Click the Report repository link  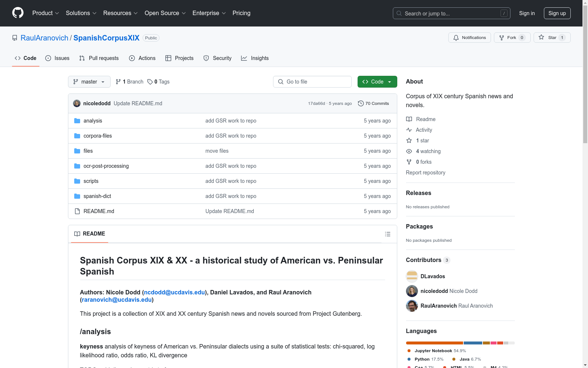(426, 173)
